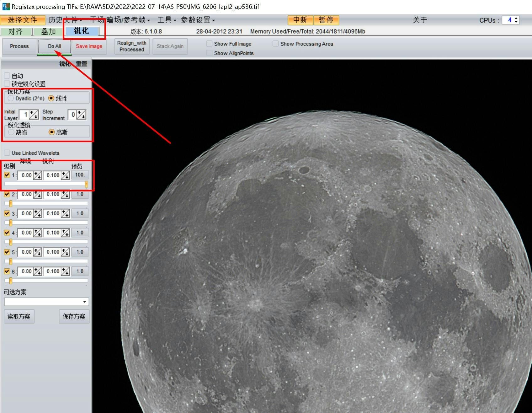This screenshot has height=413, width=532.
Task: Select the 线性 linear scheme radio
Action: click(x=51, y=99)
